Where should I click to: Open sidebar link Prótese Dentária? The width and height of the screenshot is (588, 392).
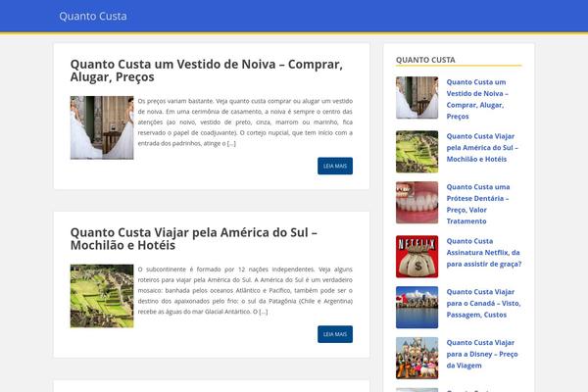pos(478,204)
